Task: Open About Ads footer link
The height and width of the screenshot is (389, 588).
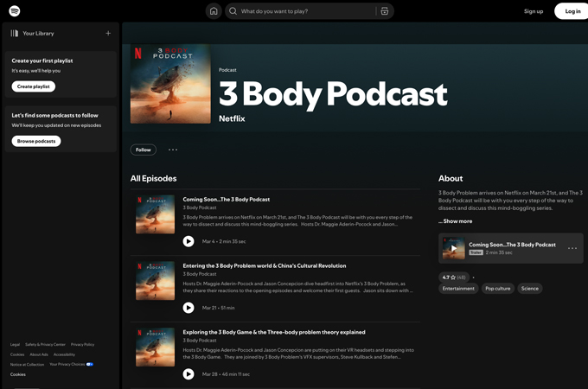Action: point(39,354)
